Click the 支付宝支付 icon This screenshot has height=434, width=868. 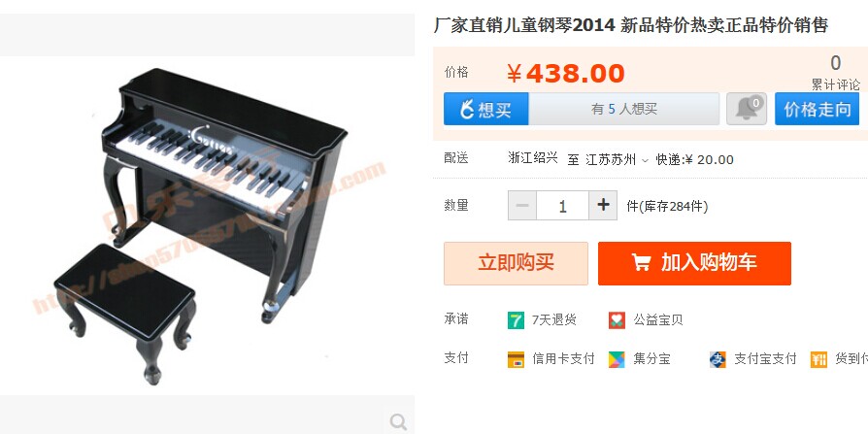click(718, 359)
